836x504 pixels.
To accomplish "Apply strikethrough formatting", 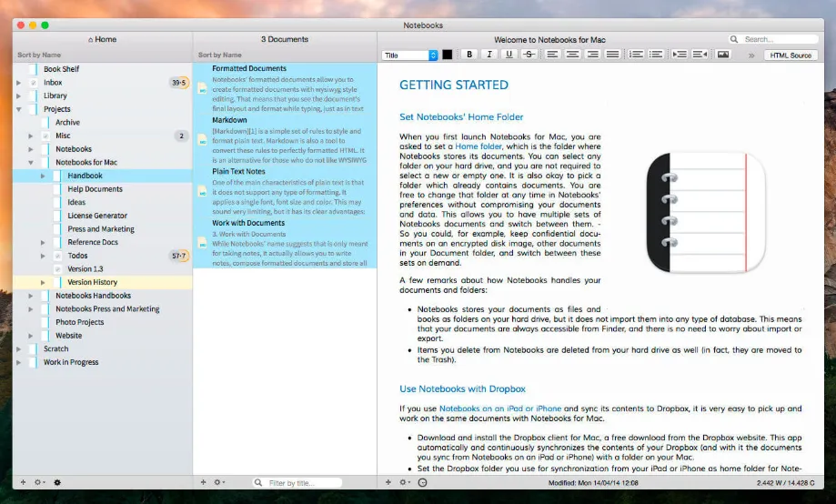I will click(x=529, y=55).
